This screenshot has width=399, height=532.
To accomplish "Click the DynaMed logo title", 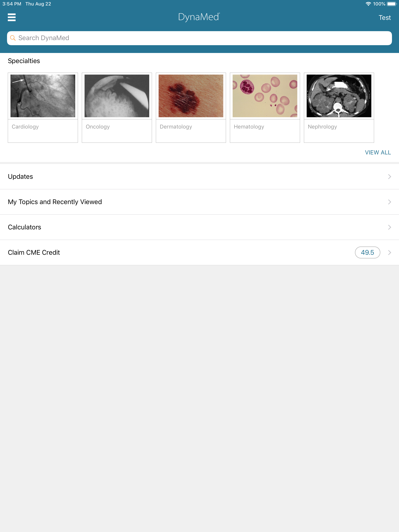I will pos(199,17).
